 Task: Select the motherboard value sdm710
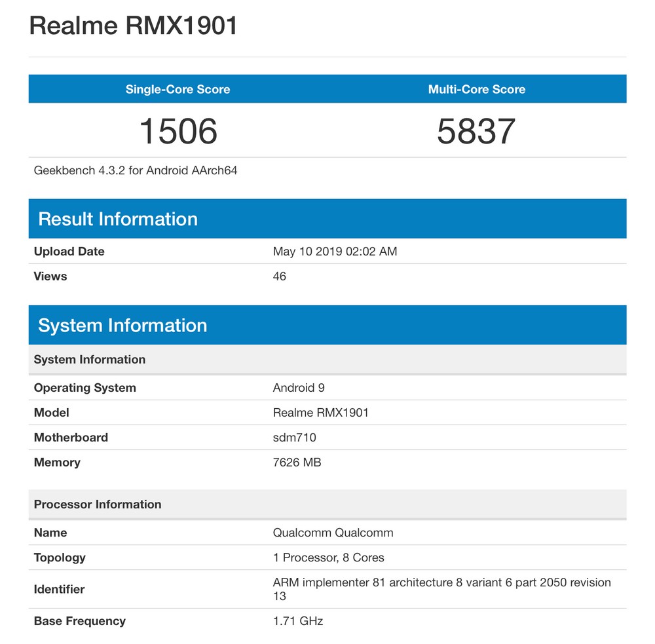[295, 438]
